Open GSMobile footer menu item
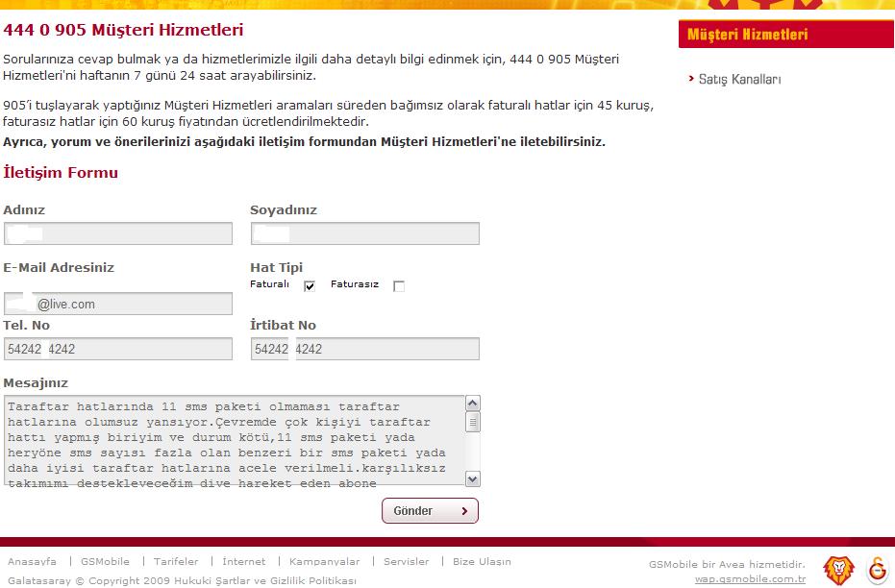The width and height of the screenshot is (895, 588). 105,562
